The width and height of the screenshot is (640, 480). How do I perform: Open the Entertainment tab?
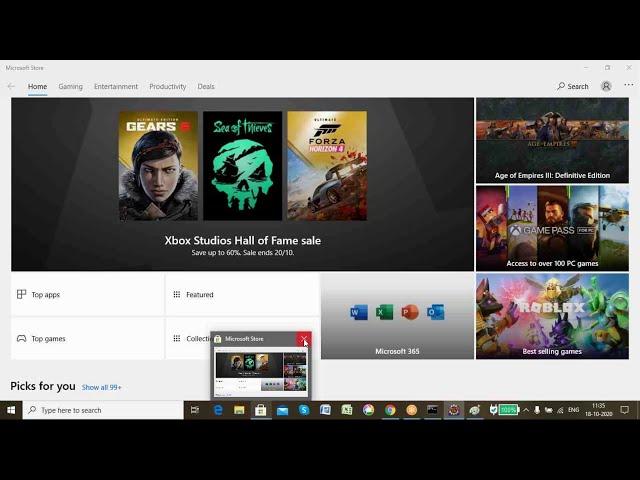[116, 87]
